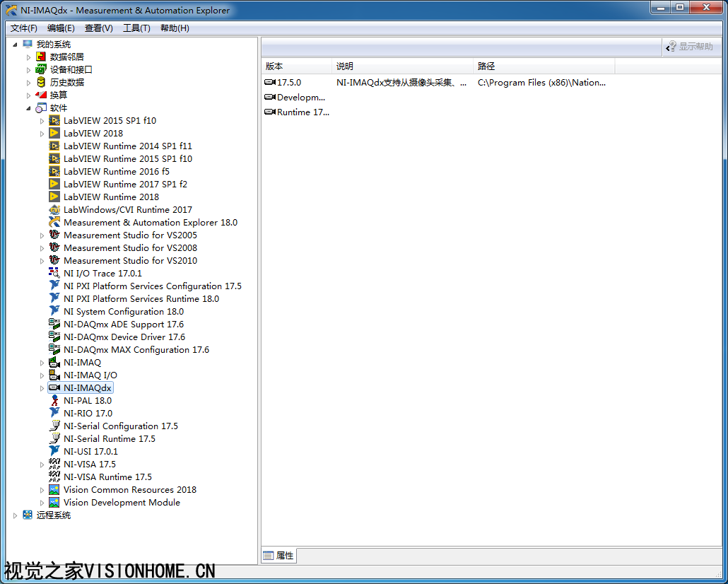Select the NI System Configuration 18.0 item
728x584 pixels.
pyautogui.click(x=124, y=312)
